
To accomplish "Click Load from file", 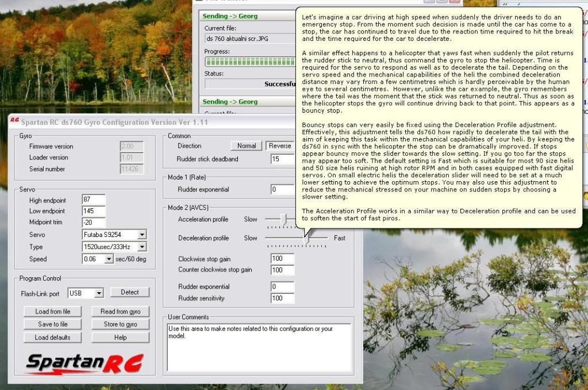I will pos(53,311).
